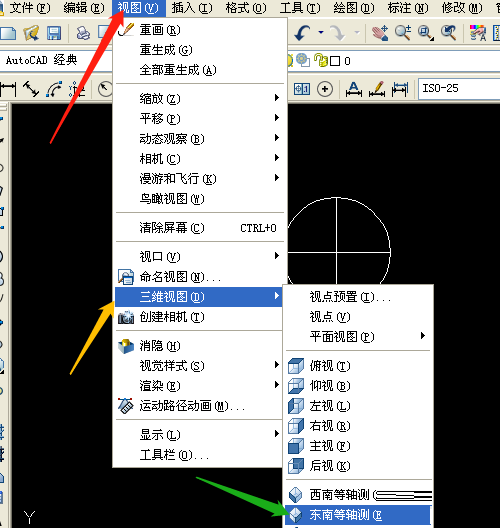The width and height of the screenshot is (500, 528).
Task: Open the ISO-25 dimension style box
Action: (x=459, y=89)
